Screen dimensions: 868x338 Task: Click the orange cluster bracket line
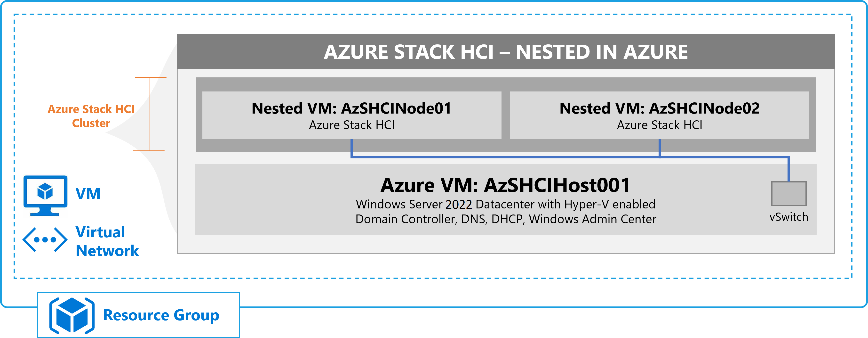(x=150, y=114)
